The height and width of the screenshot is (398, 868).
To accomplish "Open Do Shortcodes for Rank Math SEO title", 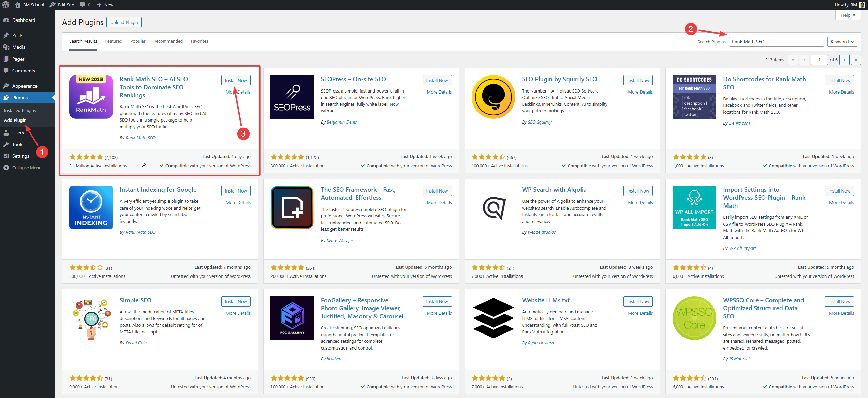I will point(764,83).
